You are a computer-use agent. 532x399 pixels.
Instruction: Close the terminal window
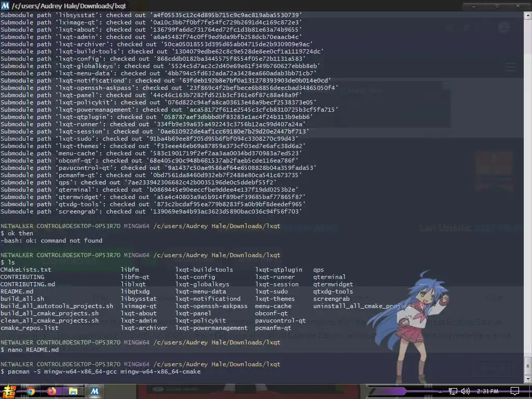[518, 6]
